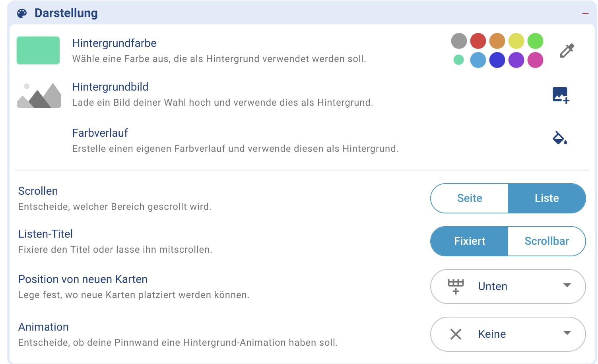Click the add-card position icon beside Unten

pyautogui.click(x=456, y=287)
